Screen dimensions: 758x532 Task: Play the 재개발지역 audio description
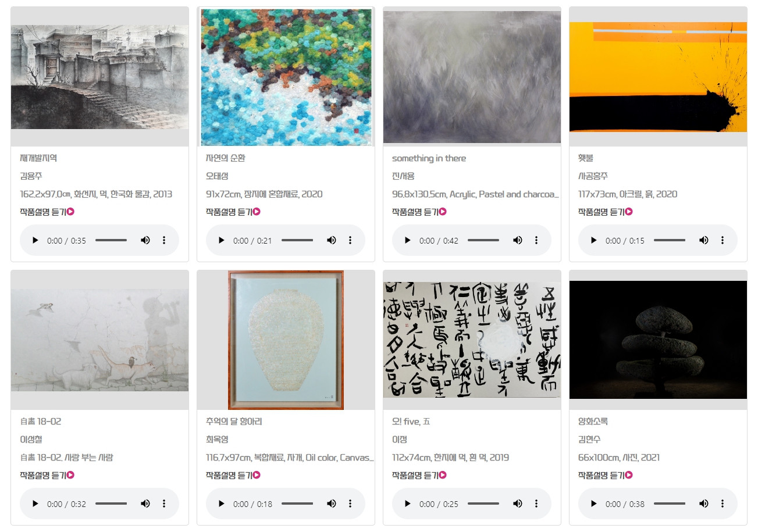[35, 240]
